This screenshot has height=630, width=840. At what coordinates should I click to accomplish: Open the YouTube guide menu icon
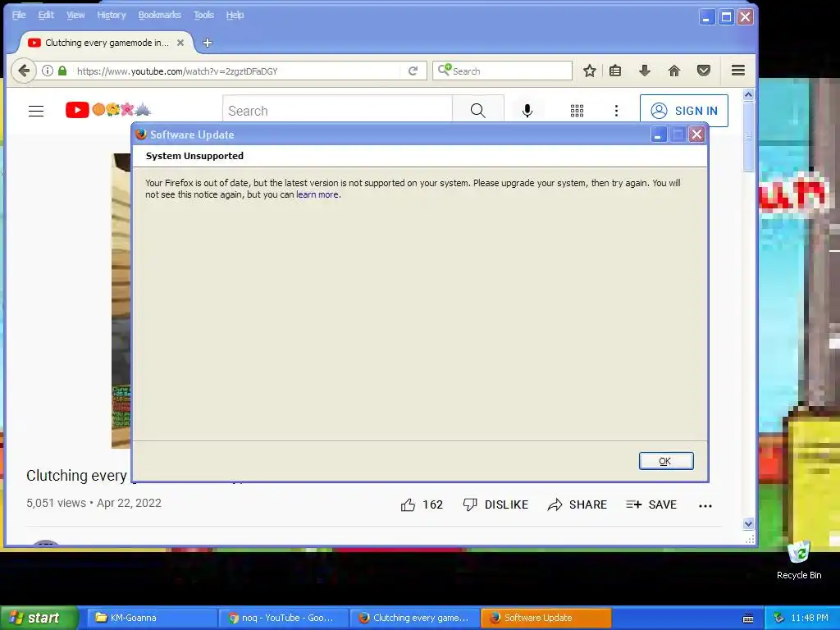(x=36, y=111)
